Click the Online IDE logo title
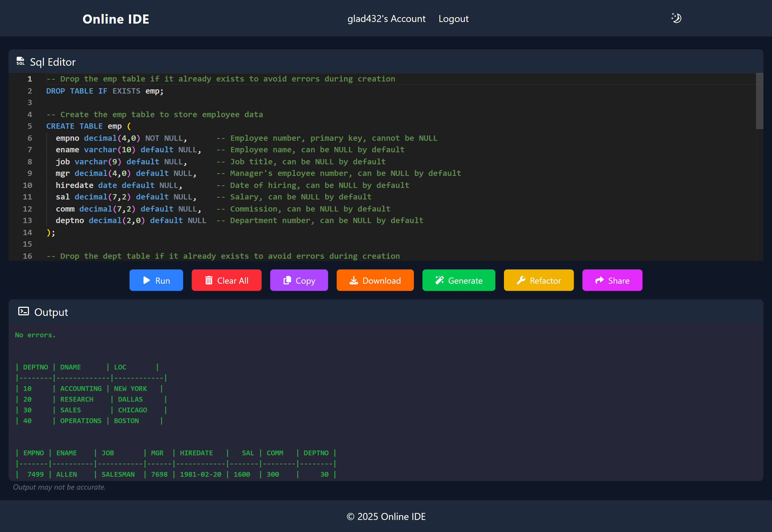 pyautogui.click(x=116, y=19)
